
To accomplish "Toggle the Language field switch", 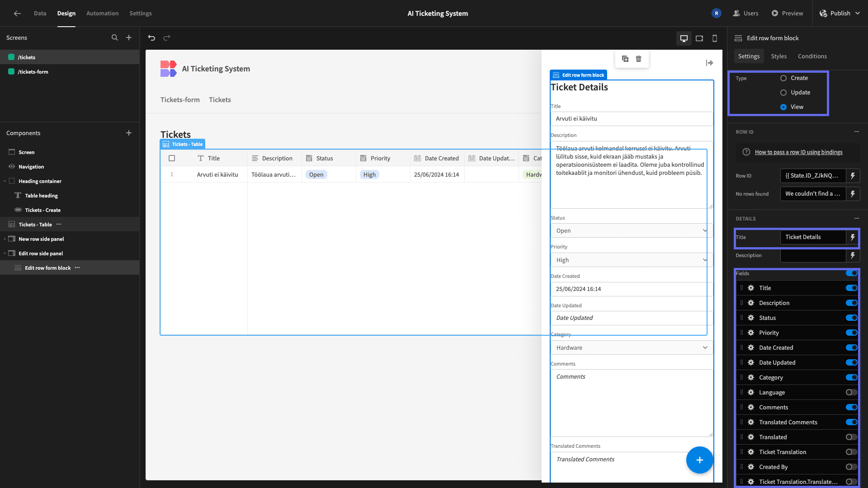I will click(x=852, y=392).
